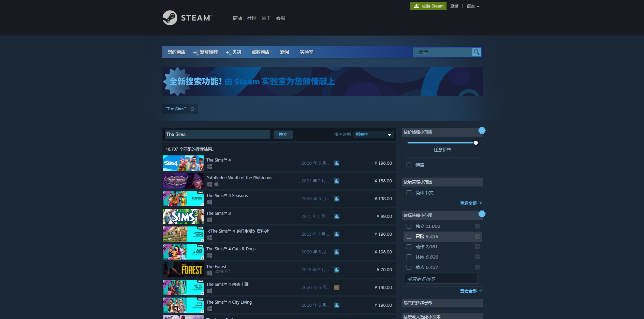The image size is (644, 319).
Task: Click the Steam logo icon
Action: click(x=170, y=18)
